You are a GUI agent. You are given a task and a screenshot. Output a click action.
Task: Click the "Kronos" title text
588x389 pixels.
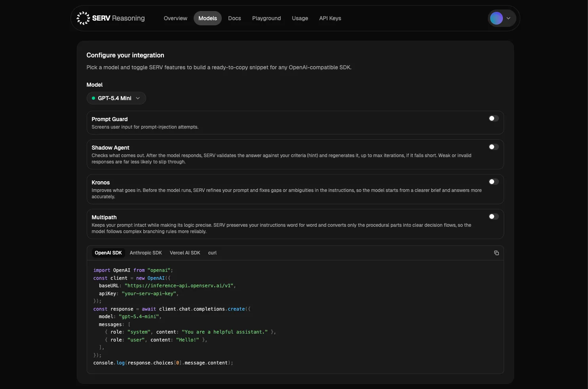[x=101, y=182]
